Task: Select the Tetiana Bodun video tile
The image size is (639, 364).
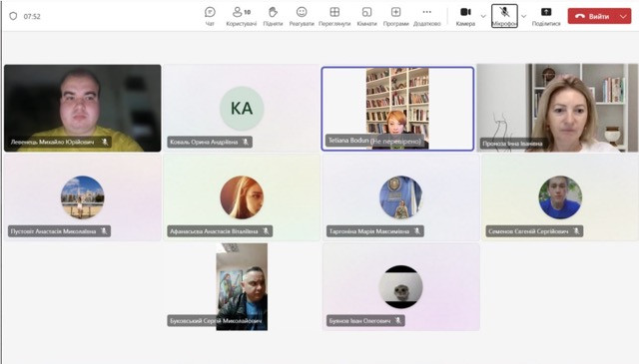Action: 397,109
